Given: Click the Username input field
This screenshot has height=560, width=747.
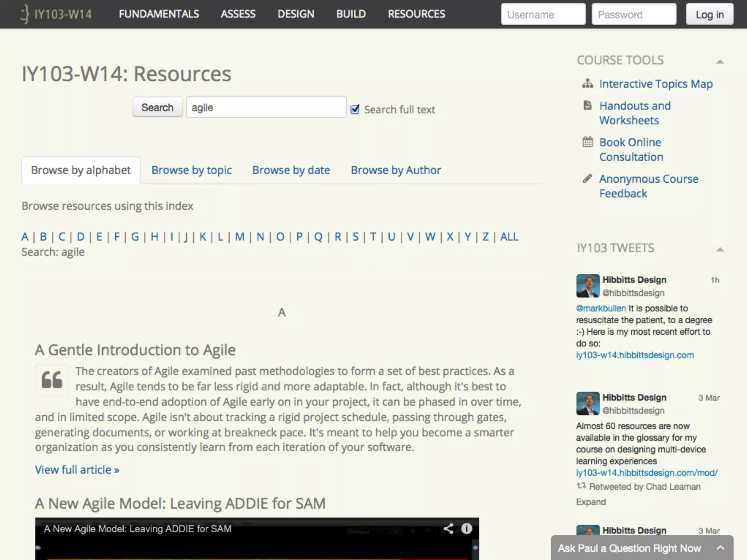Looking at the screenshot, I should [x=543, y=15].
